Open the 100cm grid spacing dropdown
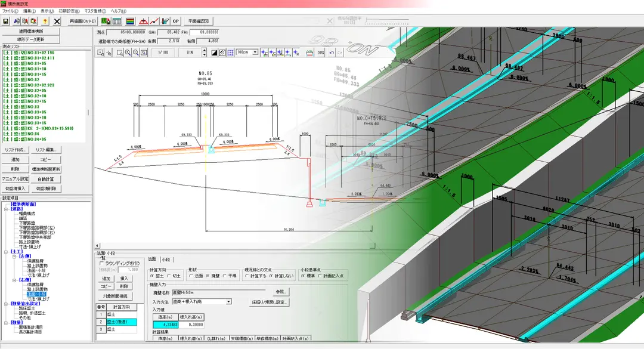Image resolution: width=644 pixels, height=349 pixels. pos(255,52)
